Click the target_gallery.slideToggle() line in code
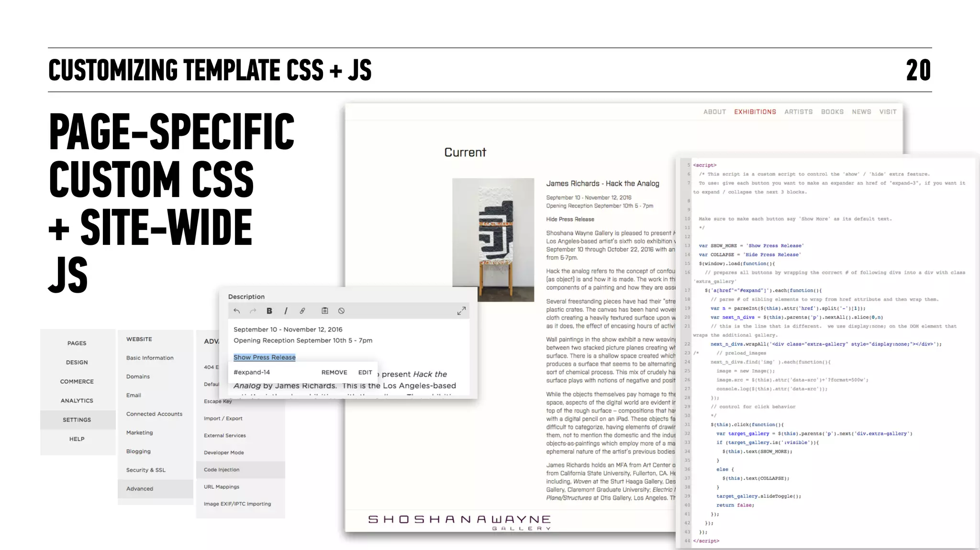This screenshot has width=980, height=550. [x=759, y=496]
